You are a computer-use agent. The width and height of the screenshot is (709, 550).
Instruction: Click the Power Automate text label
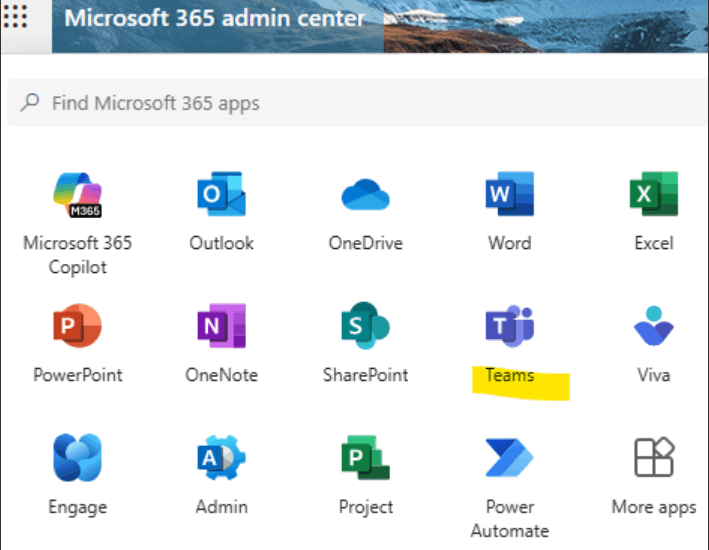click(x=510, y=519)
